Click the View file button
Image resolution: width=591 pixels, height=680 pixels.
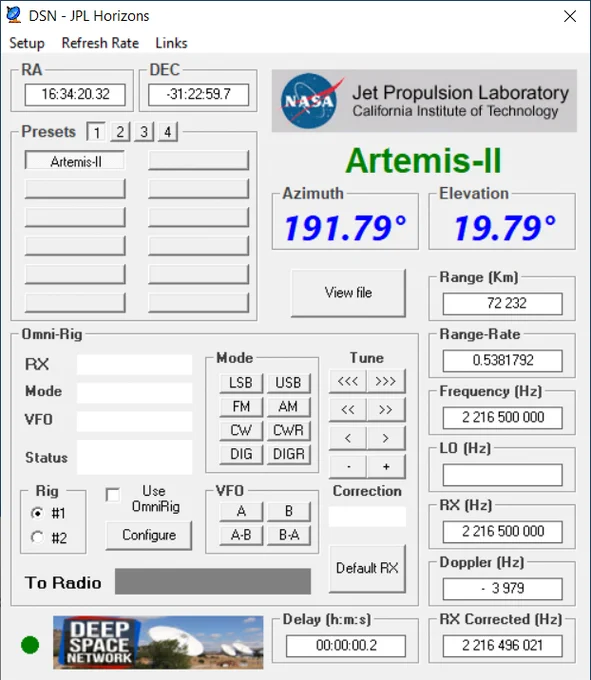348,293
